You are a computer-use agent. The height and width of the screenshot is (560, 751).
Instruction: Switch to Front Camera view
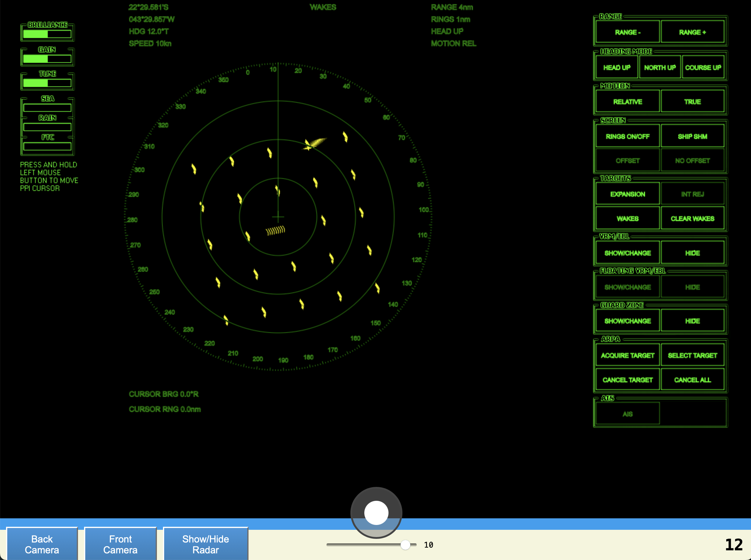pos(120,544)
